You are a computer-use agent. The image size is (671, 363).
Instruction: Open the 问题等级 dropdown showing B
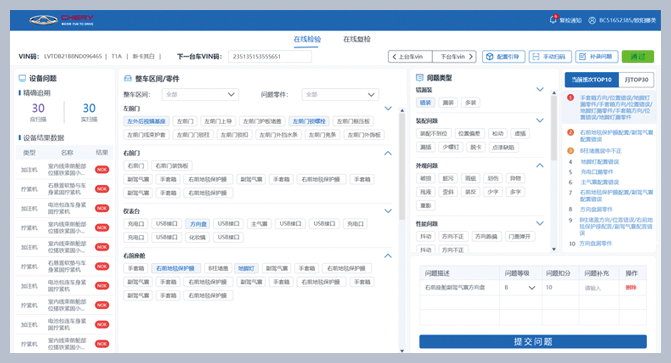[x=520, y=288]
